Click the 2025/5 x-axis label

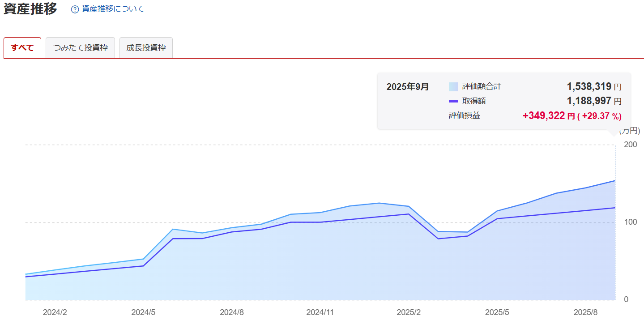[x=497, y=312]
